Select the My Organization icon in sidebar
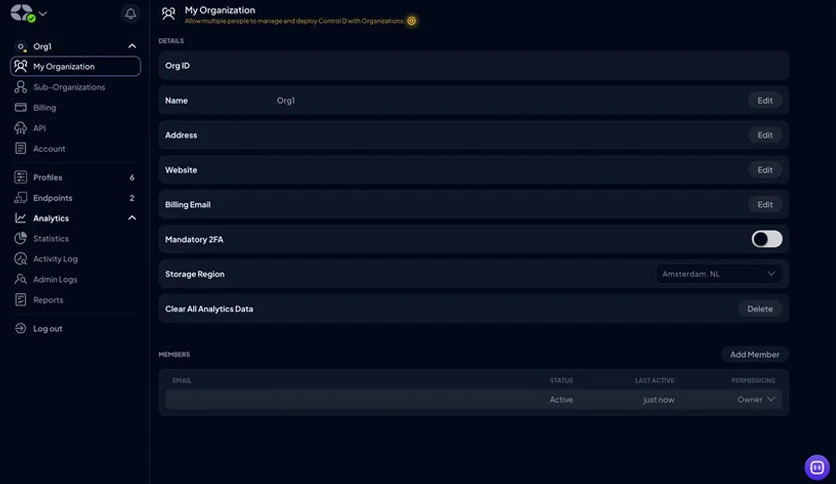The image size is (836, 484). pyautogui.click(x=21, y=66)
